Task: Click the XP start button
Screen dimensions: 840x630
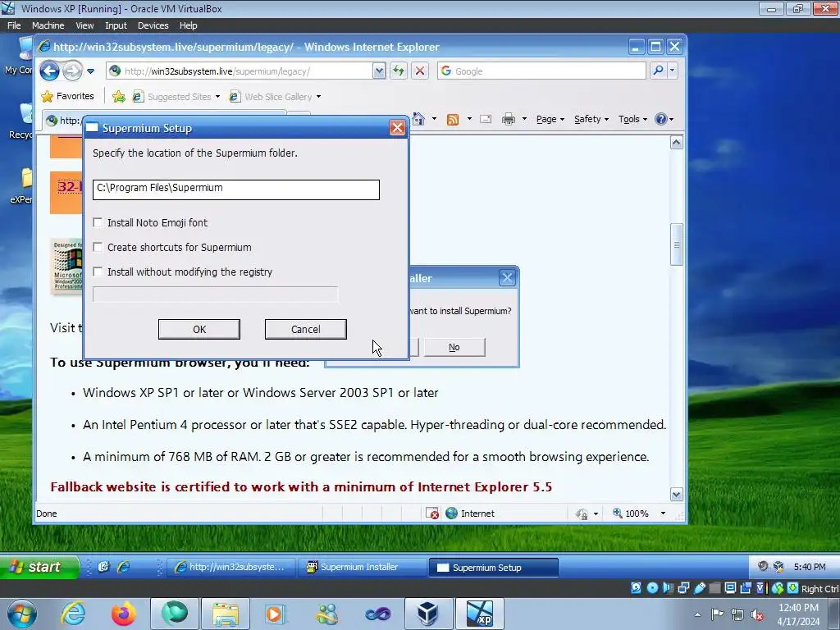Action: [39, 567]
